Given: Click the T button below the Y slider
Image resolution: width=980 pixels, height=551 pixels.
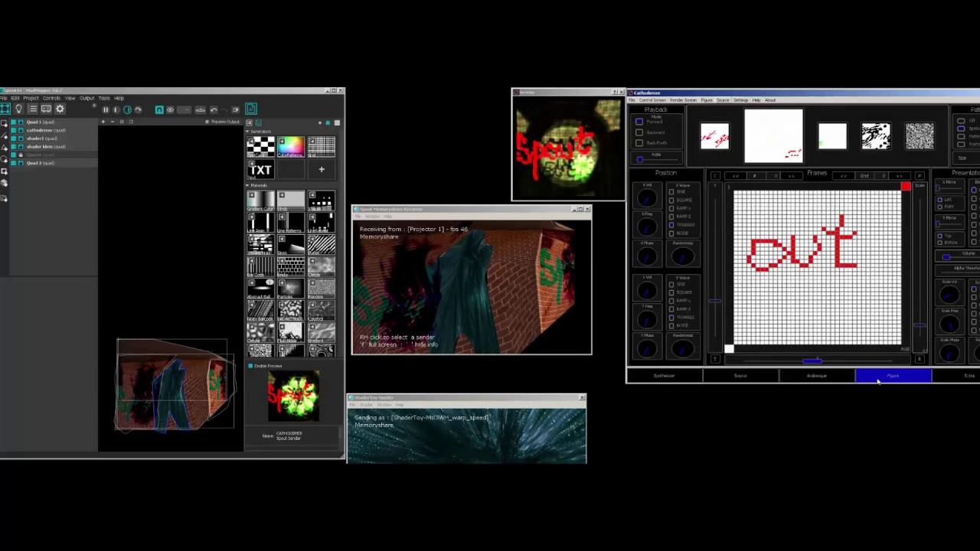Looking at the screenshot, I should click(x=715, y=359).
